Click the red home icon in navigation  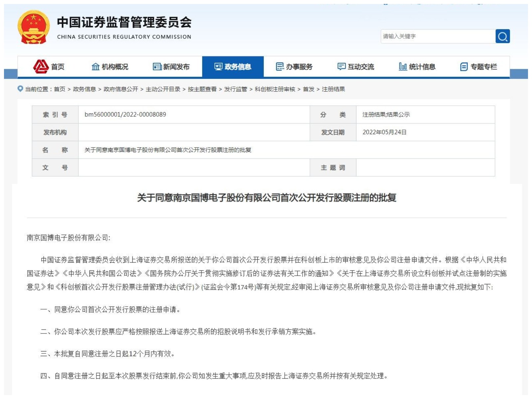[x=41, y=66]
